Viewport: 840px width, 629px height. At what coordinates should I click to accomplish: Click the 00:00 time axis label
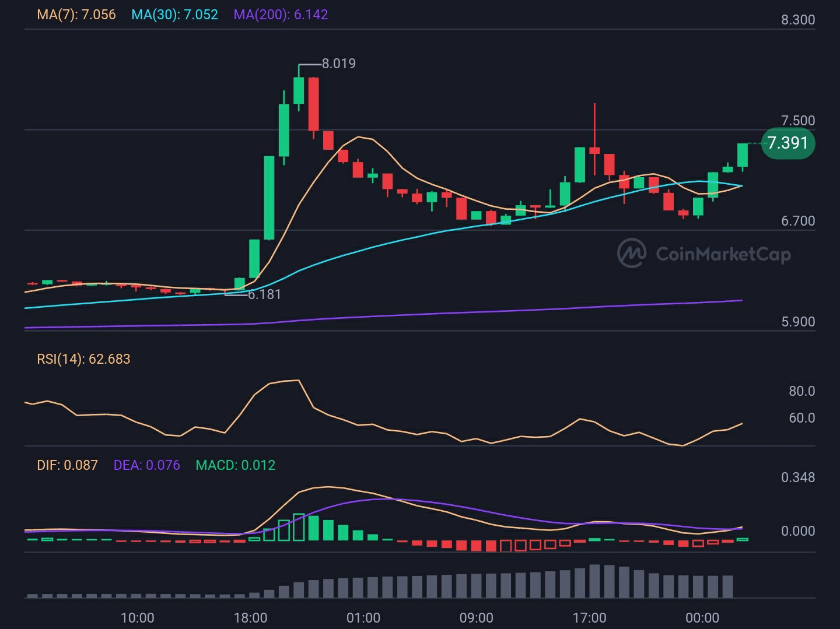(702, 618)
